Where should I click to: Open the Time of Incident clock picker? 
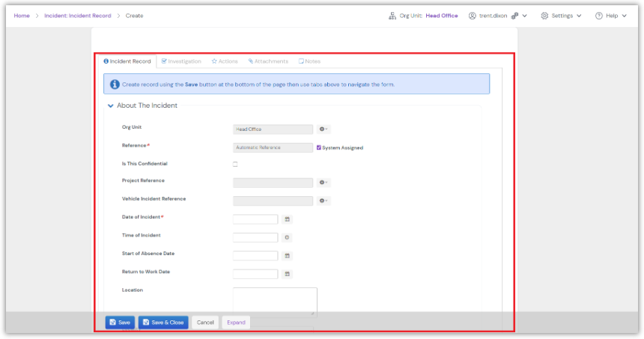pos(288,237)
